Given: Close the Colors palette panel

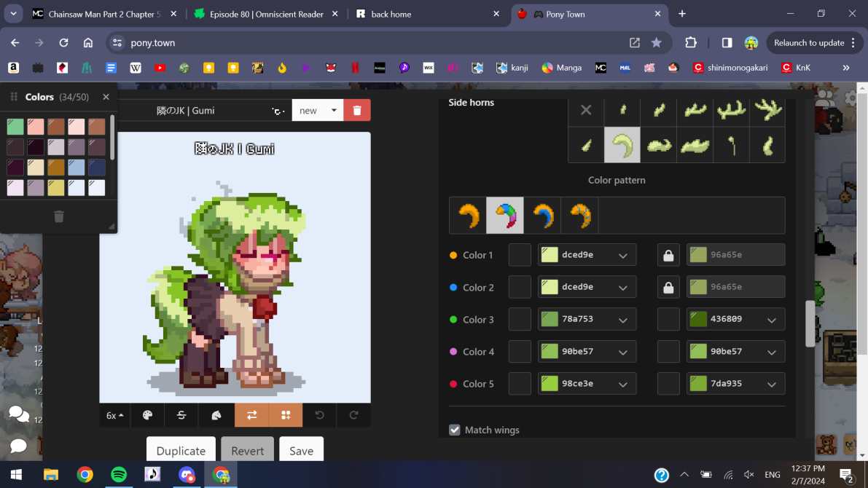Looking at the screenshot, I should (106, 97).
